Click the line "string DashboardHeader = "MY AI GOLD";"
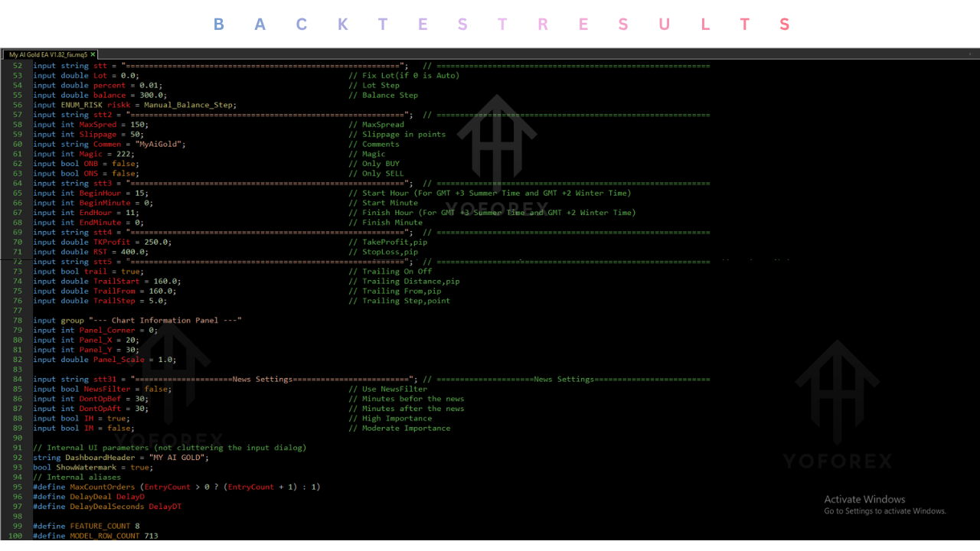The image size is (980, 551). (x=121, y=458)
